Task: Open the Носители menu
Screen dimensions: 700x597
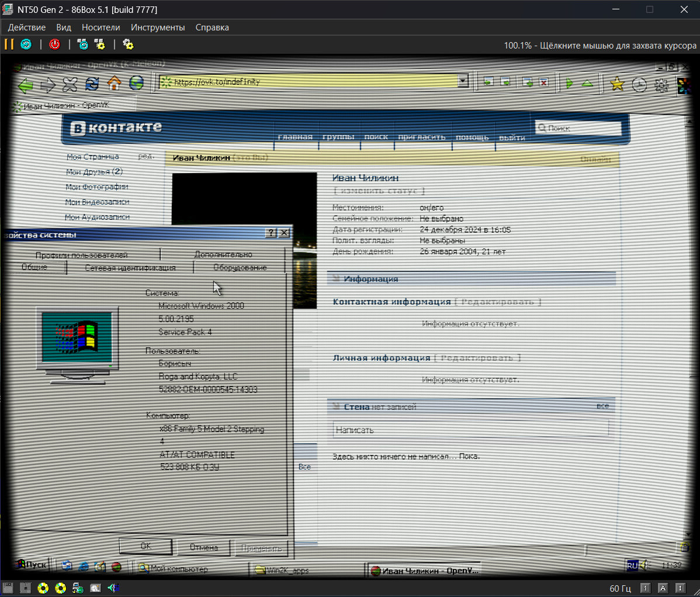Action: click(x=101, y=27)
